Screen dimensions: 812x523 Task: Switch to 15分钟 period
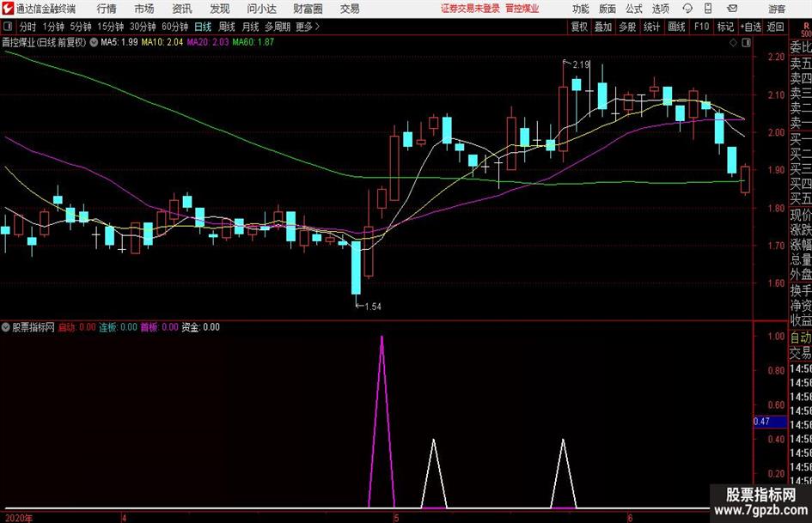(110, 27)
